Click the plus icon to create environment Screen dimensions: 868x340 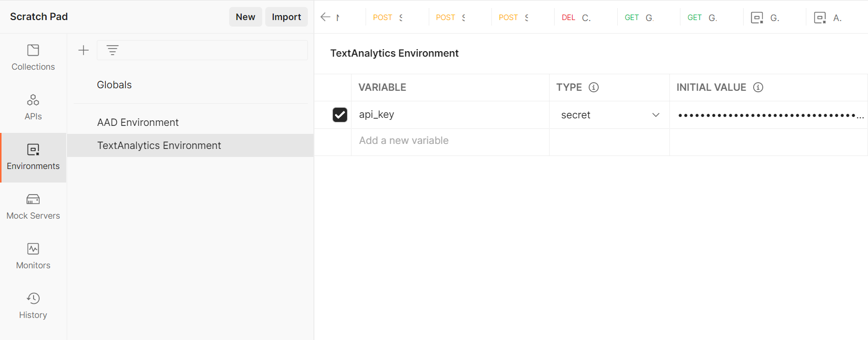pos(84,50)
